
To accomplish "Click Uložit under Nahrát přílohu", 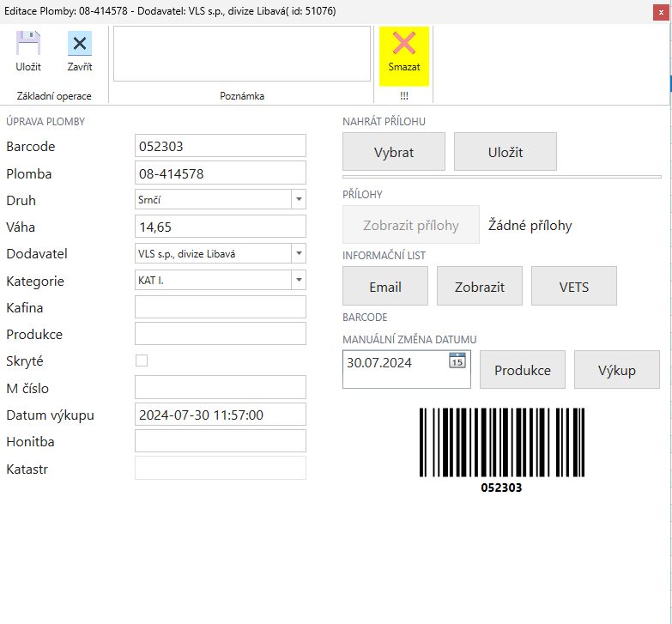I will coord(506,152).
